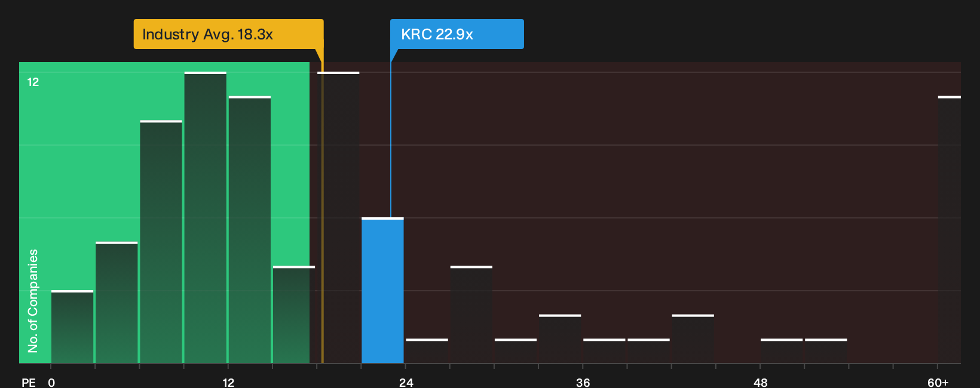The height and width of the screenshot is (388, 980).
Task: Click the x-axis label 60+
Action: (x=938, y=382)
